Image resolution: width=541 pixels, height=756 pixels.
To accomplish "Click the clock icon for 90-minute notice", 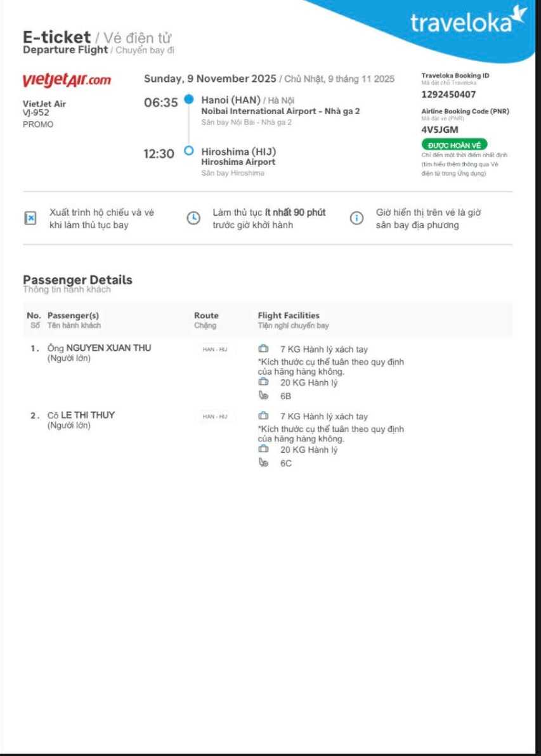I will pos(193,218).
